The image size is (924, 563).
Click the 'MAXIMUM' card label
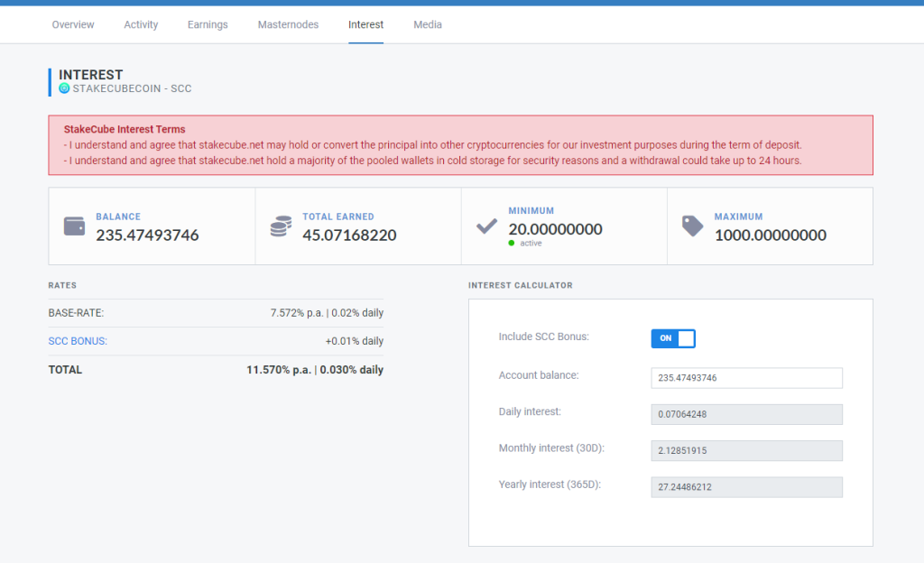[x=738, y=217]
